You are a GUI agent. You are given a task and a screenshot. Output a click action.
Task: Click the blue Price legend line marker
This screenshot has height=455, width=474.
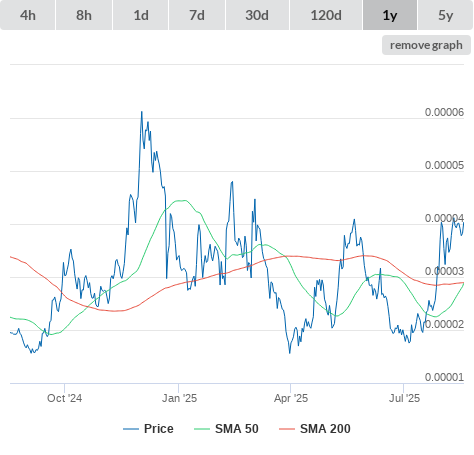click(131, 429)
